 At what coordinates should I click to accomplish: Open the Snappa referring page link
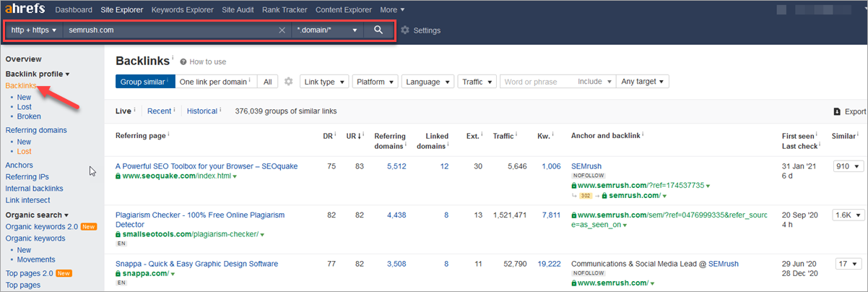tap(196, 264)
